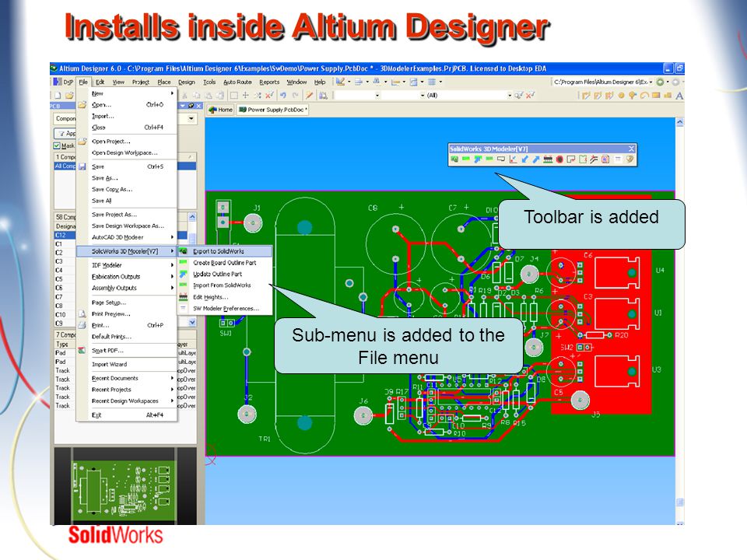This screenshot has width=747, height=560.
Task: Click the All Components row in PCB panel
Action: point(65,166)
